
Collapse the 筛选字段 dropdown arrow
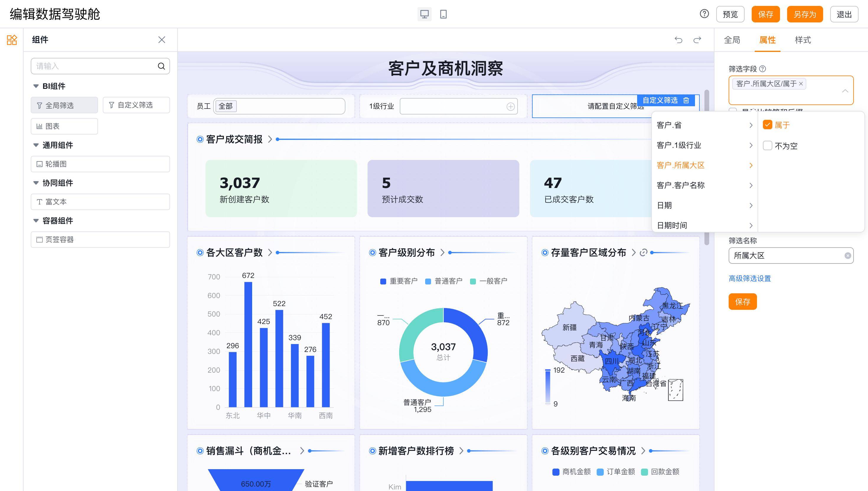tap(845, 91)
